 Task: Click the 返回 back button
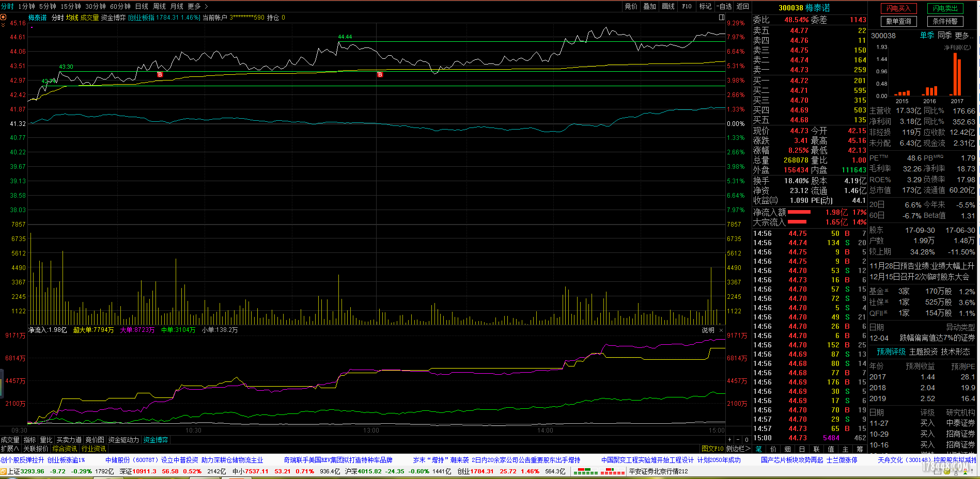(x=742, y=6)
